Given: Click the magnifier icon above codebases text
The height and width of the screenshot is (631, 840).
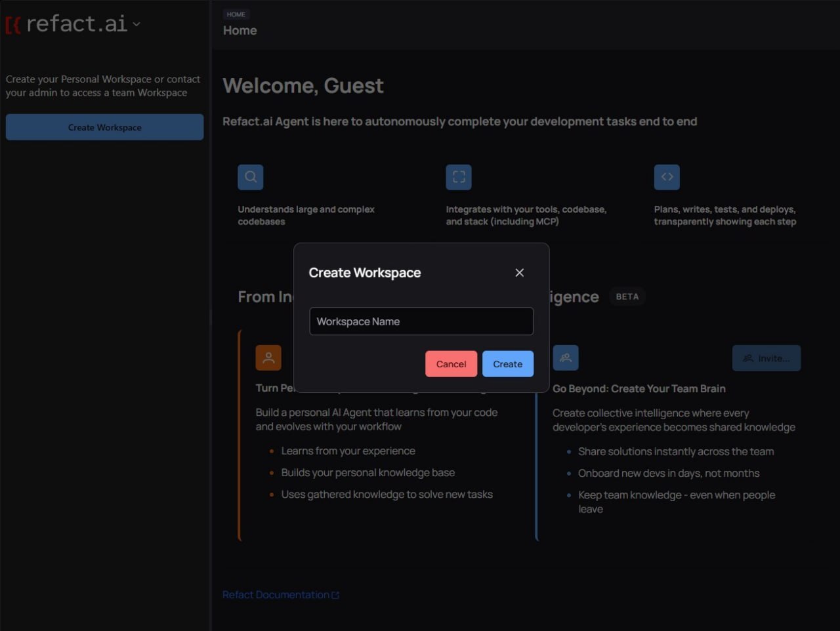Looking at the screenshot, I should [x=251, y=177].
